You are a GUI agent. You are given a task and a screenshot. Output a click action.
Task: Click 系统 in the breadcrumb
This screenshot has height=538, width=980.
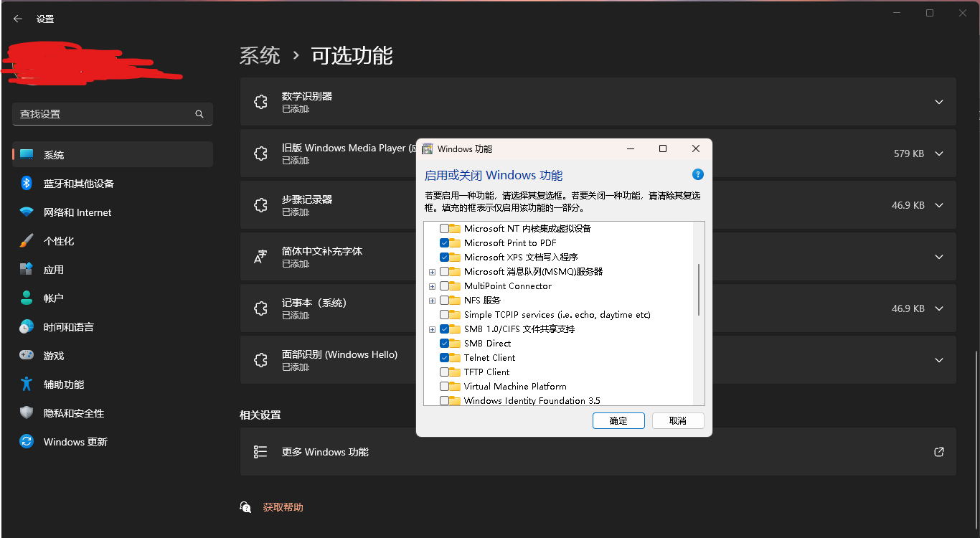(260, 55)
